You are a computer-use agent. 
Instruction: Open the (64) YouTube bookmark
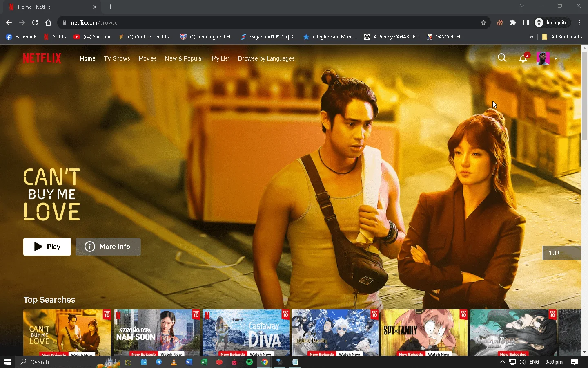[x=93, y=37]
